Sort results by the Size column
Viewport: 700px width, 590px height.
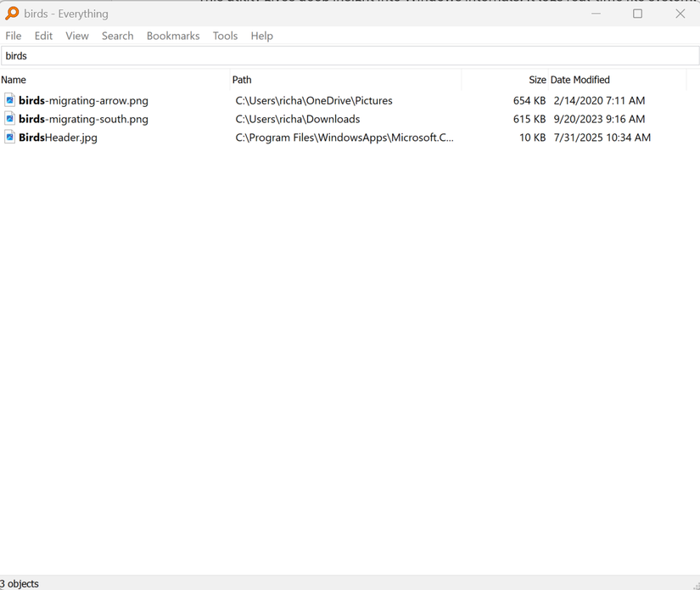pyautogui.click(x=537, y=79)
